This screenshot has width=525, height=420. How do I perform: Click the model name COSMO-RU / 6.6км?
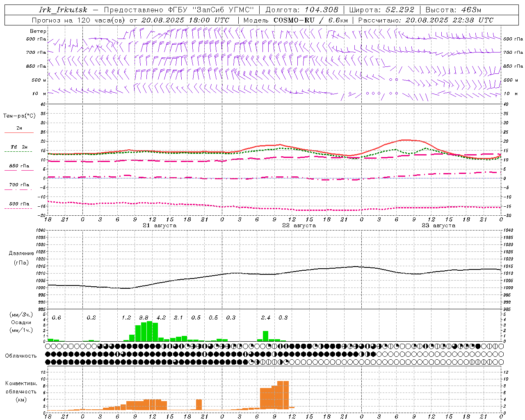[311, 20]
